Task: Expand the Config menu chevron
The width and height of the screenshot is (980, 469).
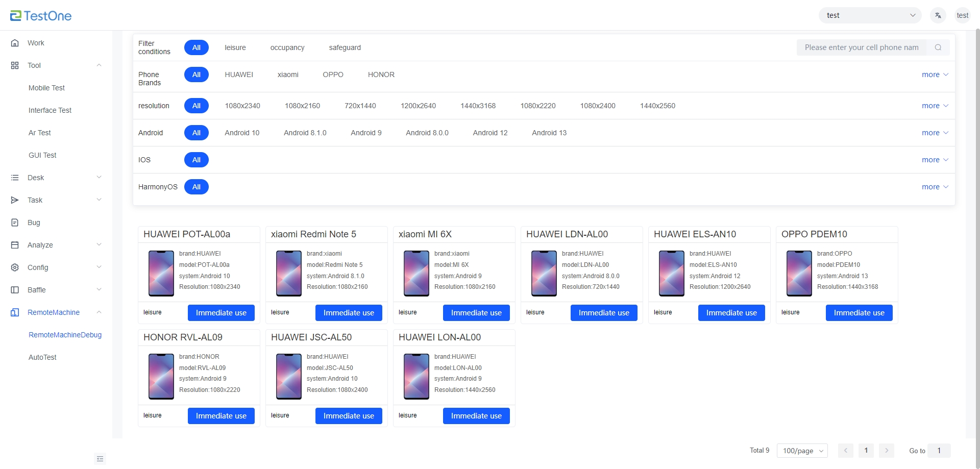Action: click(x=99, y=267)
